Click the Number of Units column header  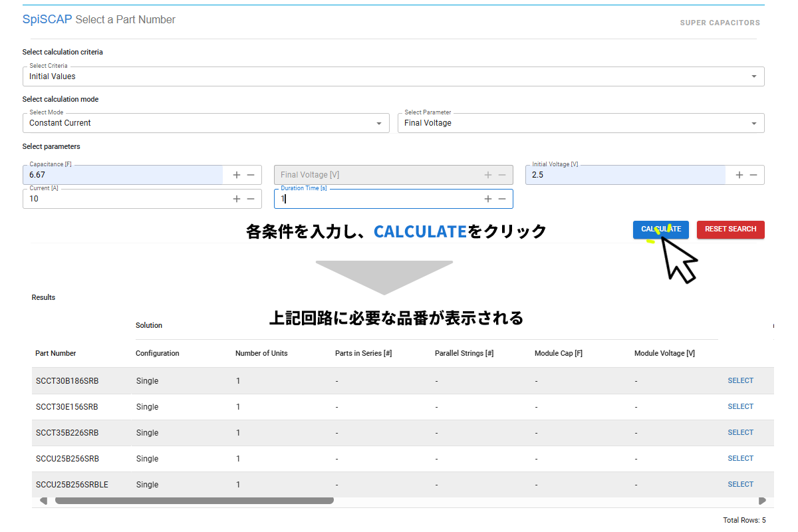261,353
